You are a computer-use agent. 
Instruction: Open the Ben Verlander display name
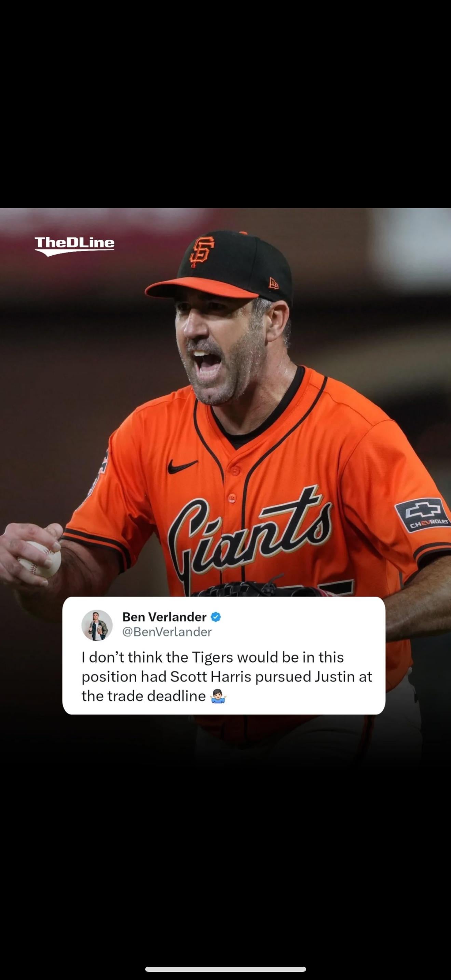[x=164, y=617]
